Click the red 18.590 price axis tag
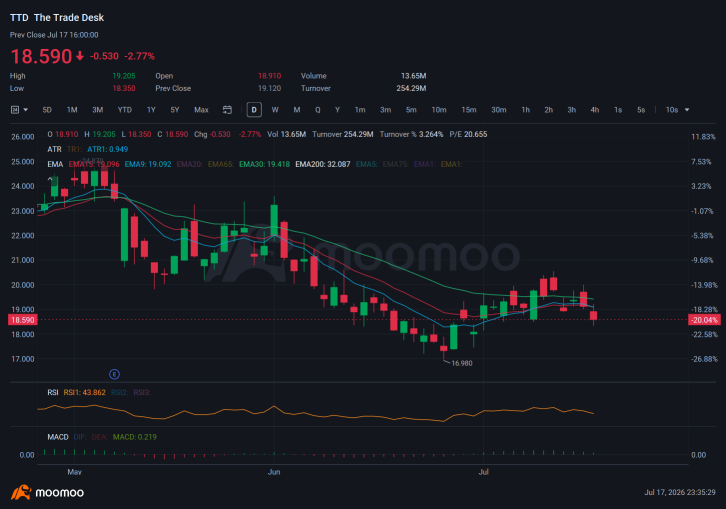The image size is (726, 509). (x=22, y=320)
